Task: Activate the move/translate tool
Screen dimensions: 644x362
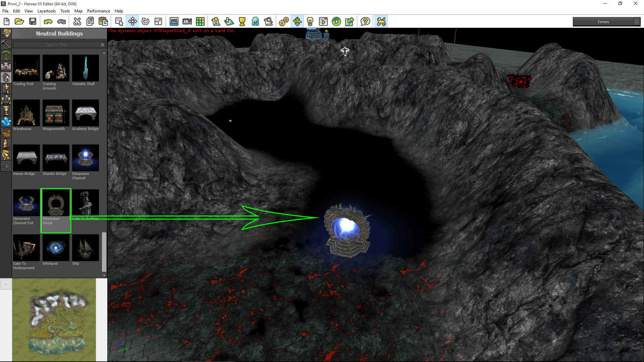Action: coord(132,22)
